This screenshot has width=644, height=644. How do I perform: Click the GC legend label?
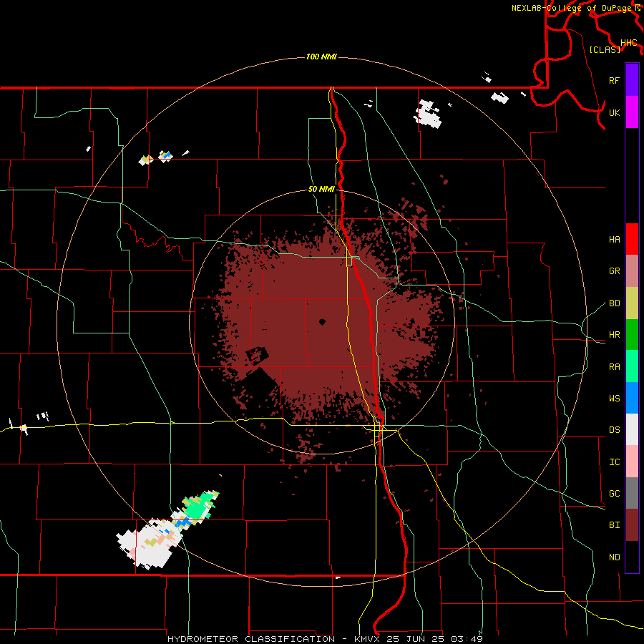614,494
